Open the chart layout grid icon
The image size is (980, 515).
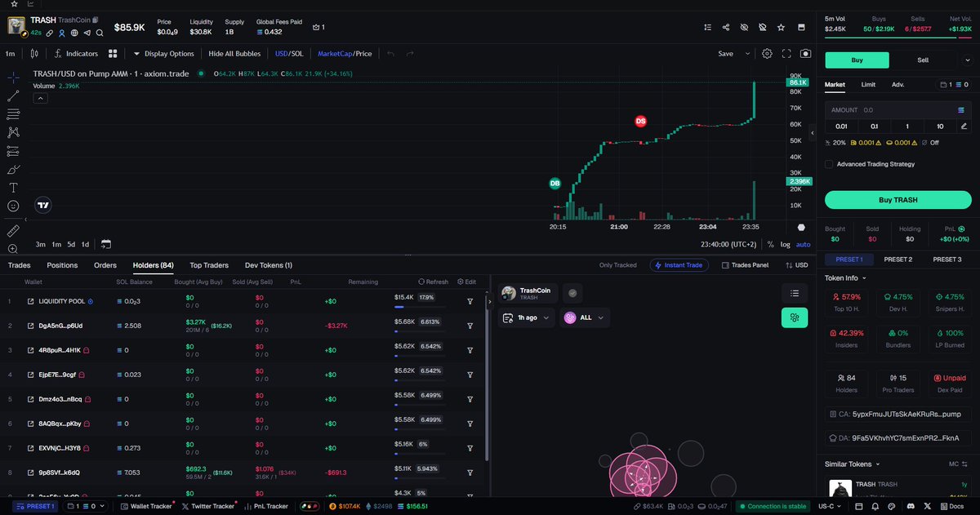(x=114, y=54)
